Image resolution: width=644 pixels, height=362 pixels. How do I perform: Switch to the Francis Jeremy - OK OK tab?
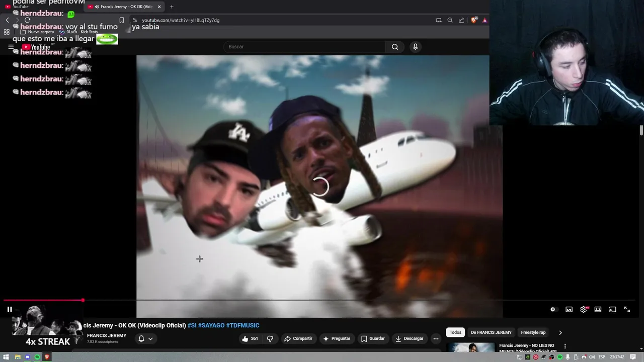pyautogui.click(x=125, y=7)
